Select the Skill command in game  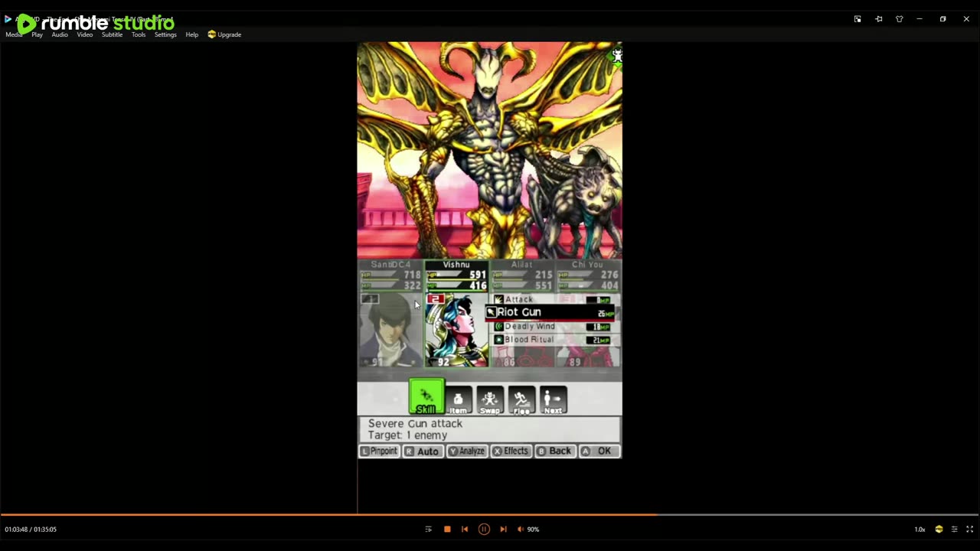click(x=426, y=398)
